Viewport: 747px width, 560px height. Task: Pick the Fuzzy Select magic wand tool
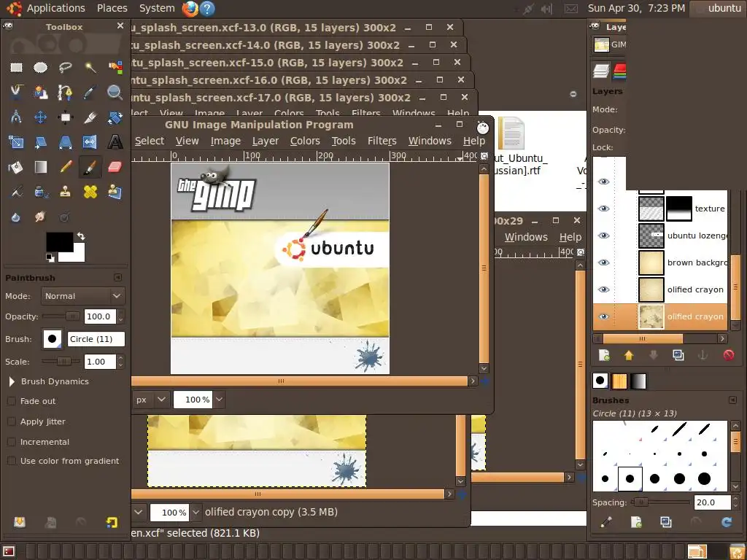pyautogui.click(x=90, y=67)
